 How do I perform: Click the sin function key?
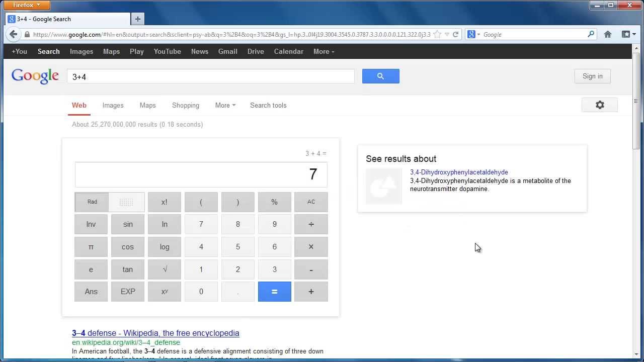(x=128, y=224)
